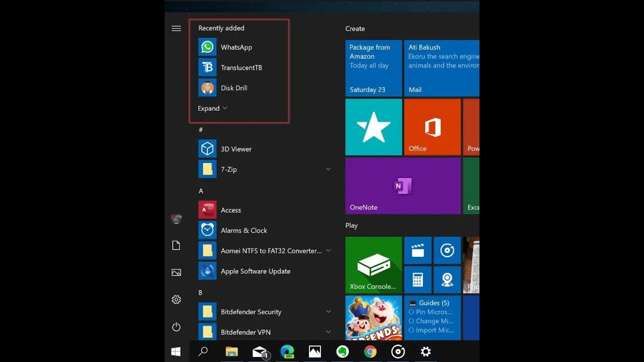The width and height of the screenshot is (644, 362).
Task: Open File Explorer from taskbar
Action: (x=231, y=352)
